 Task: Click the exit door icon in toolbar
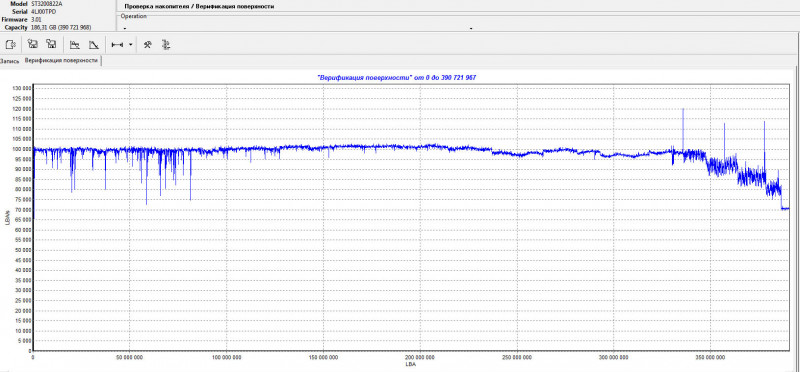pos(11,44)
